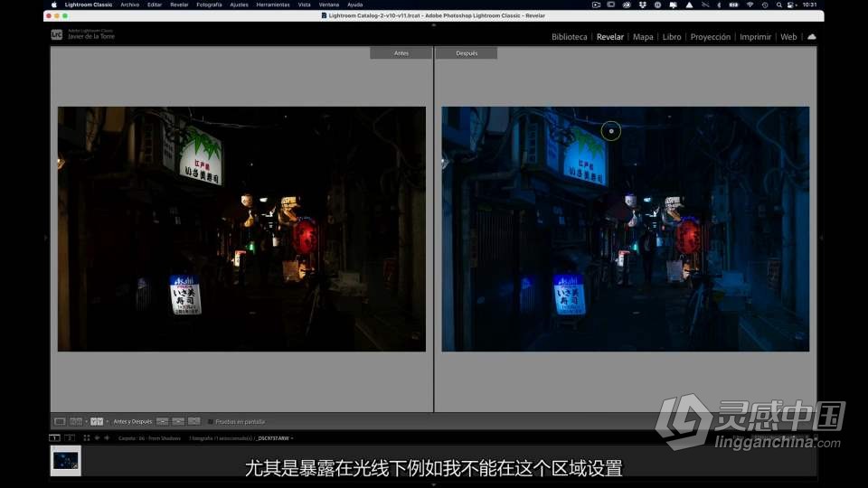Open the Fotografía menu
The width and height of the screenshot is (868, 488).
click(209, 5)
